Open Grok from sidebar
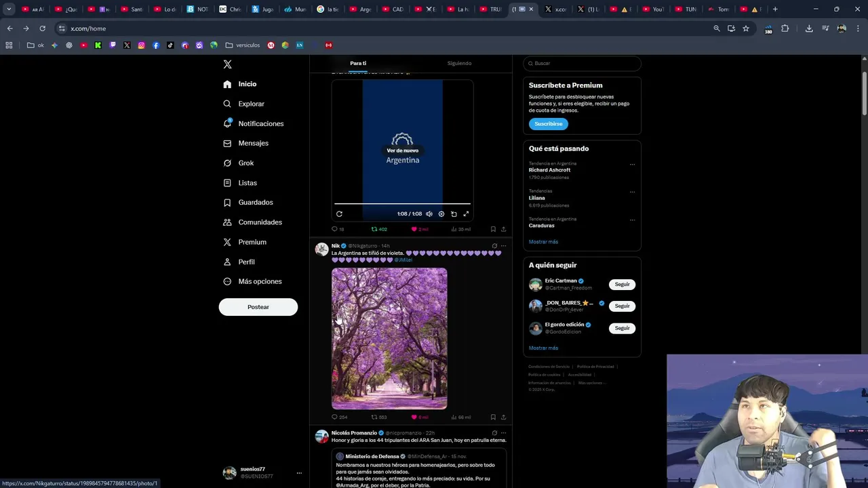 (x=239, y=163)
